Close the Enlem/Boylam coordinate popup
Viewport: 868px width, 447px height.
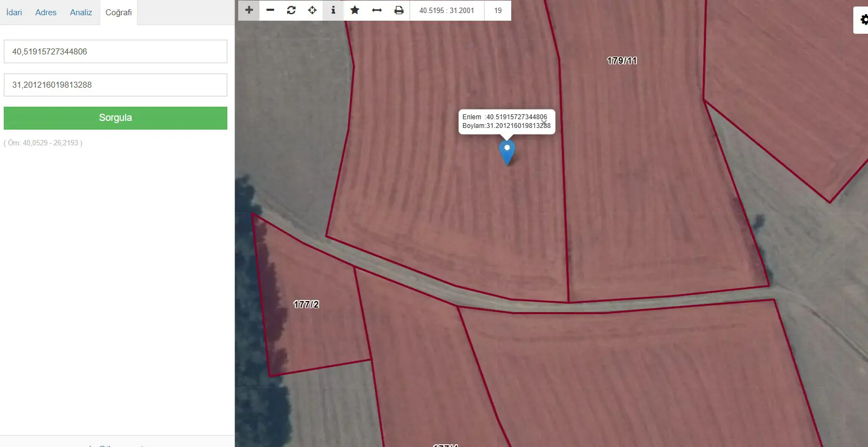544,122
